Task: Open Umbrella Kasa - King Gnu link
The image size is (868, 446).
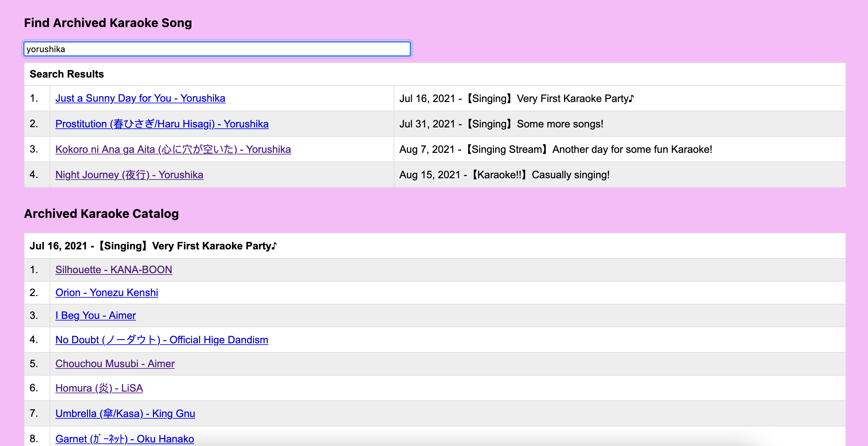Action: (125, 413)
